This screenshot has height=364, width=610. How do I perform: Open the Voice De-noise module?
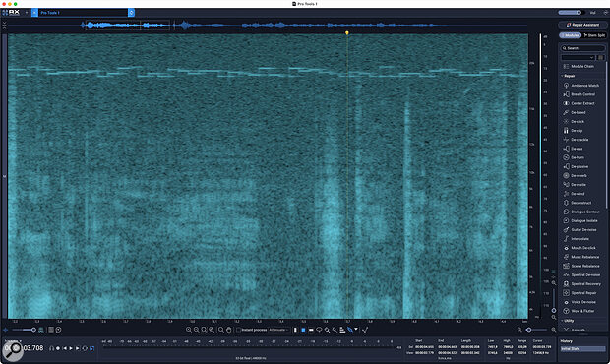tap(579, 302)
